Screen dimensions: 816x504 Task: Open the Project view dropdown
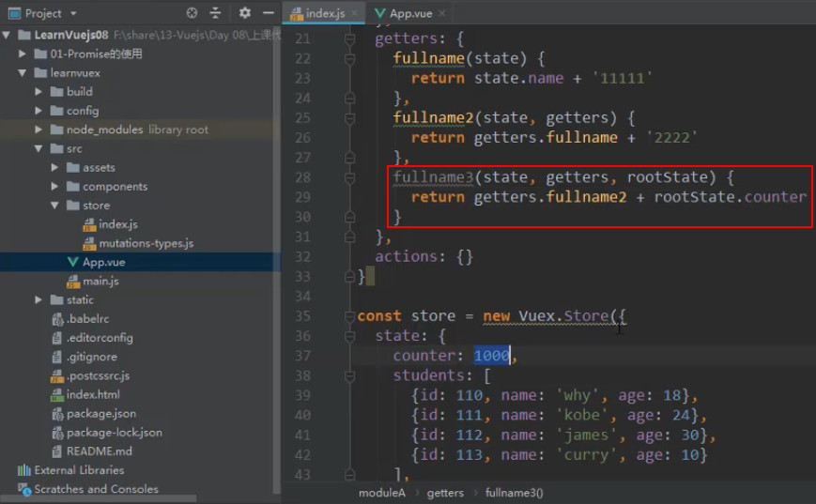(x=73, y=13)
